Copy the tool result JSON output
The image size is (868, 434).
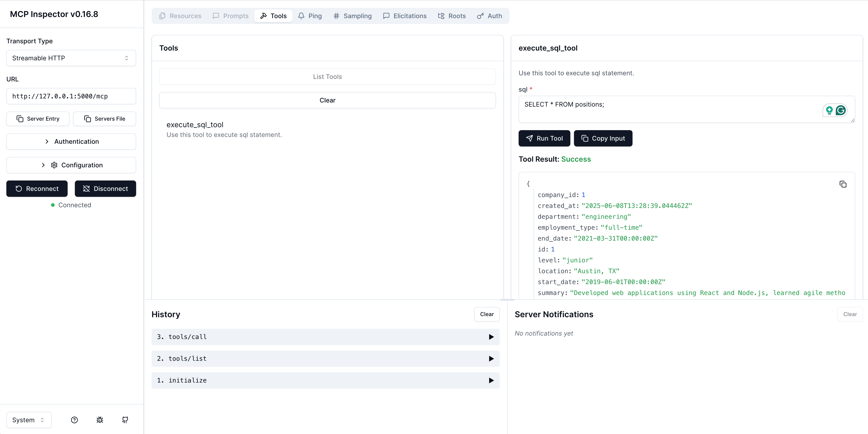[x=843, y=184]
